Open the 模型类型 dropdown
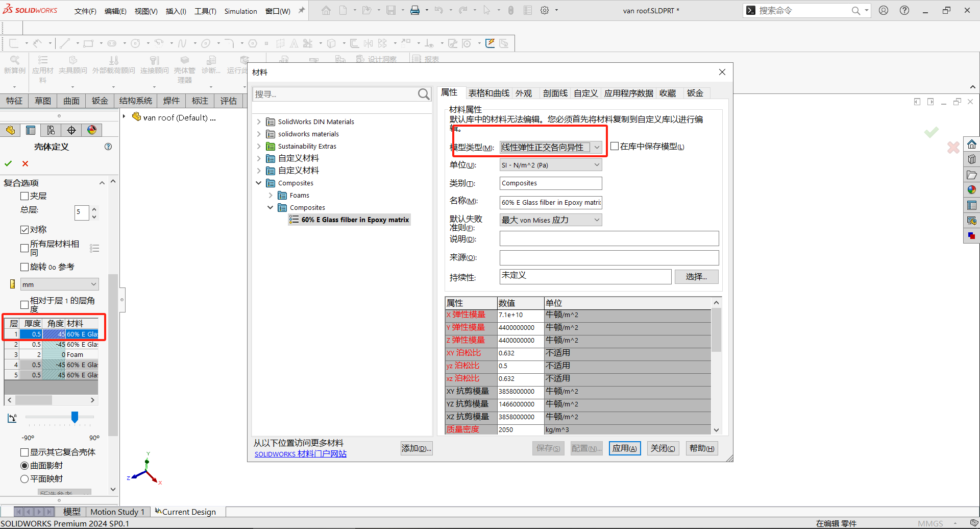The height and width of the screenshot is (529, 980). 551,148
